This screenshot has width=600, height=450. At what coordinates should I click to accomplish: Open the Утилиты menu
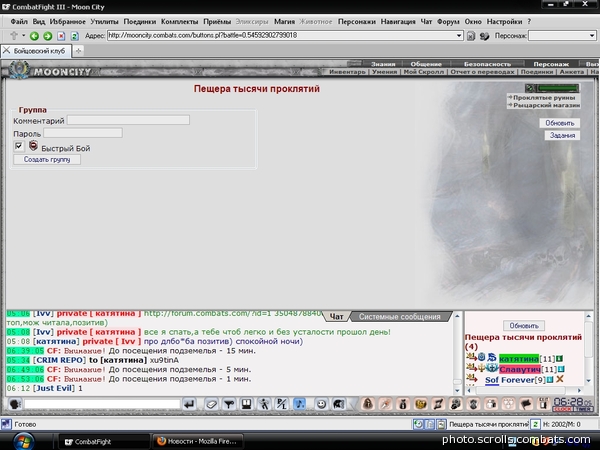pos(104,21)
